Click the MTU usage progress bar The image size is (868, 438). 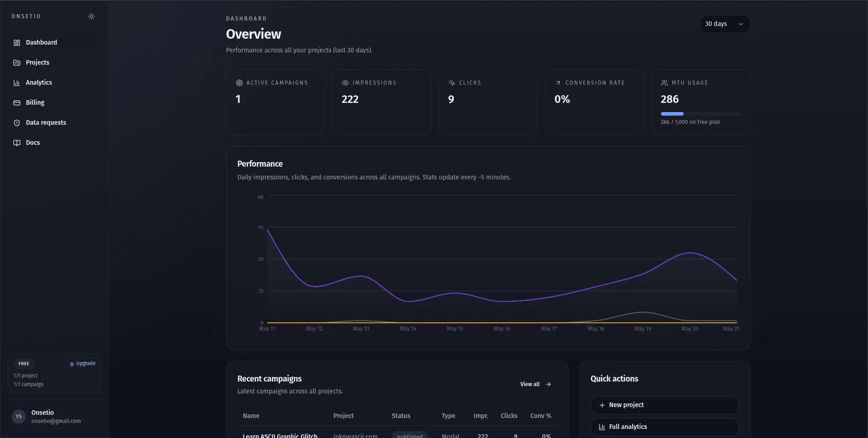tap(700, 114)
